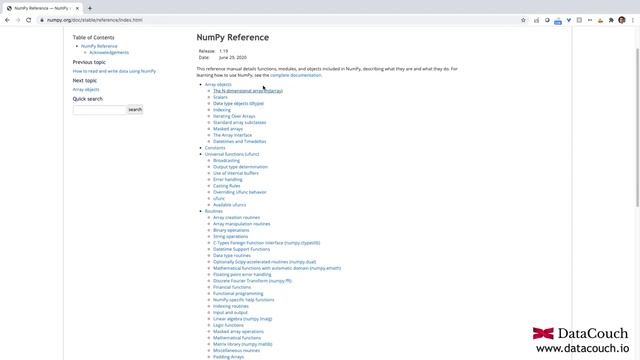Open the Scalars link
This screenshot has width=640, height=360.
point(220,97)
